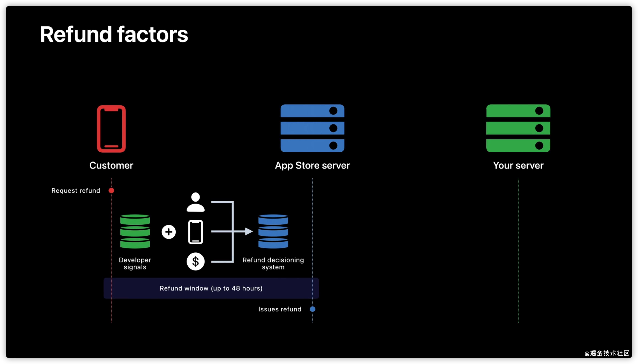The height and width of the screenshot is (364, 638).
Task: Click the Refund factors slide title
Action: point(114,35)
